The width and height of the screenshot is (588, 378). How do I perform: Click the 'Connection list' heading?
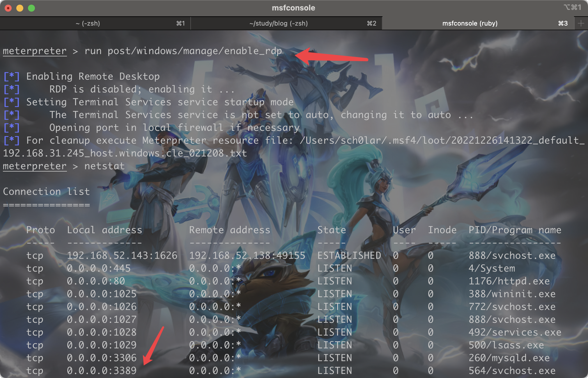click(46, 192)
